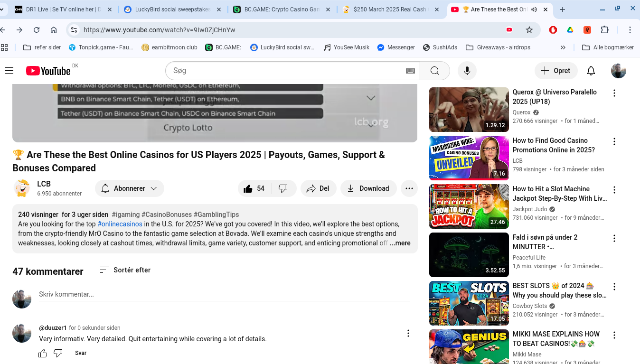The image size is (640, 364).
Task: Click the Del share button
Action: (x=318, y=188)
